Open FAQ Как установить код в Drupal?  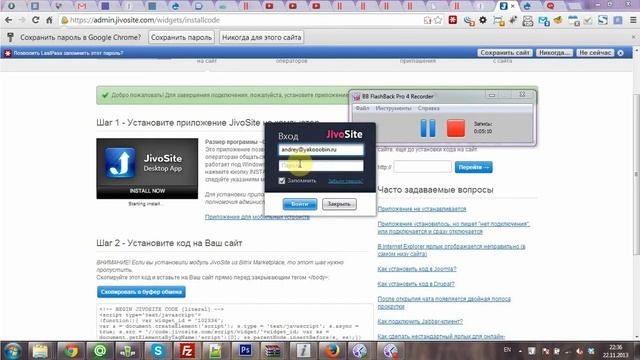pyautogui.click(x=416, y=284)
